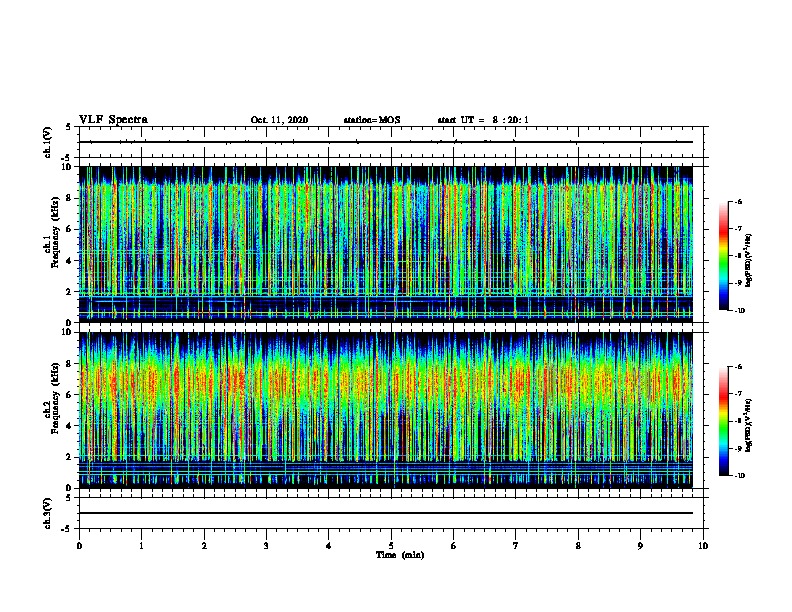Click the "5" tick on ch.1(V) axis
This screenshot has height=612, width=792.
69,127
